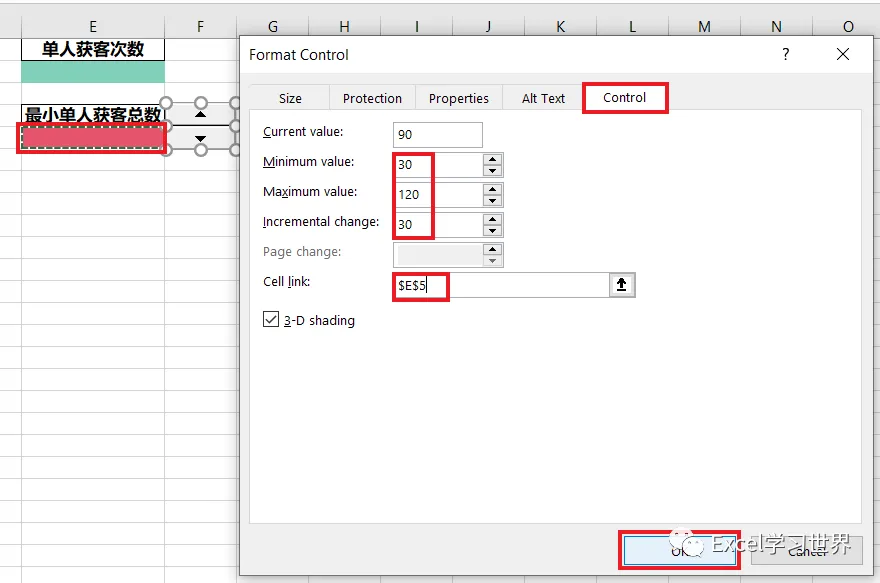This screenshot has height=583, width=880.
Task: Decrease Maximum value with down arrow
Action: tap(492, 201)
